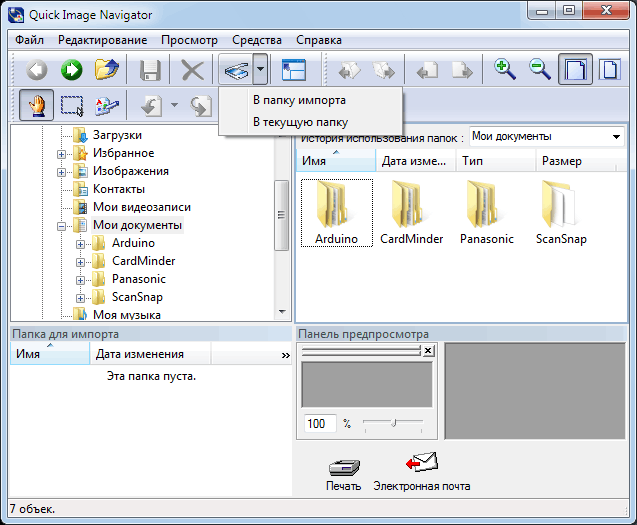Expand the Изображения tree node
This screenshot has height=525, width=637.
point(61,172)
